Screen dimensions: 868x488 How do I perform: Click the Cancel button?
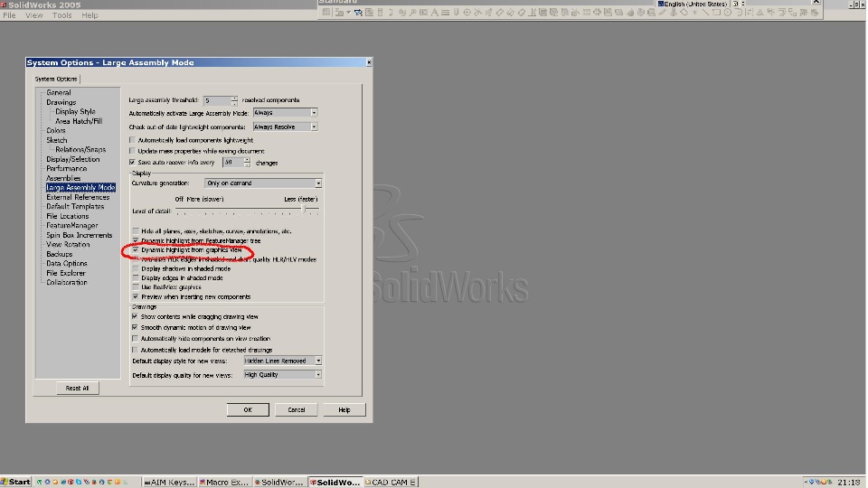coord(297,409)
